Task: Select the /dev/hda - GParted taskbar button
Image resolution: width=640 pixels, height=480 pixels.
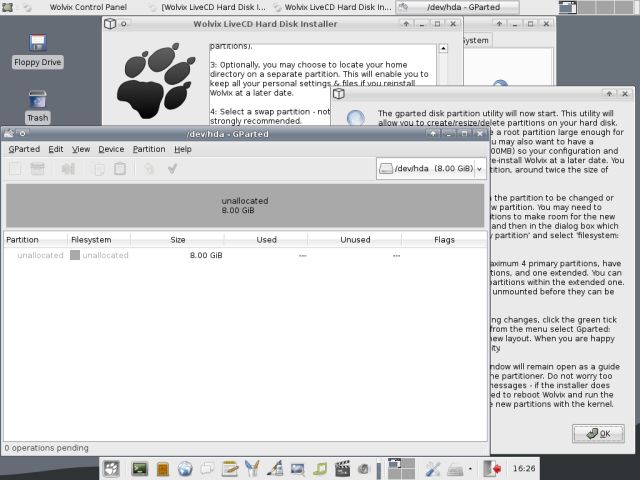Action: click(457, 7)
